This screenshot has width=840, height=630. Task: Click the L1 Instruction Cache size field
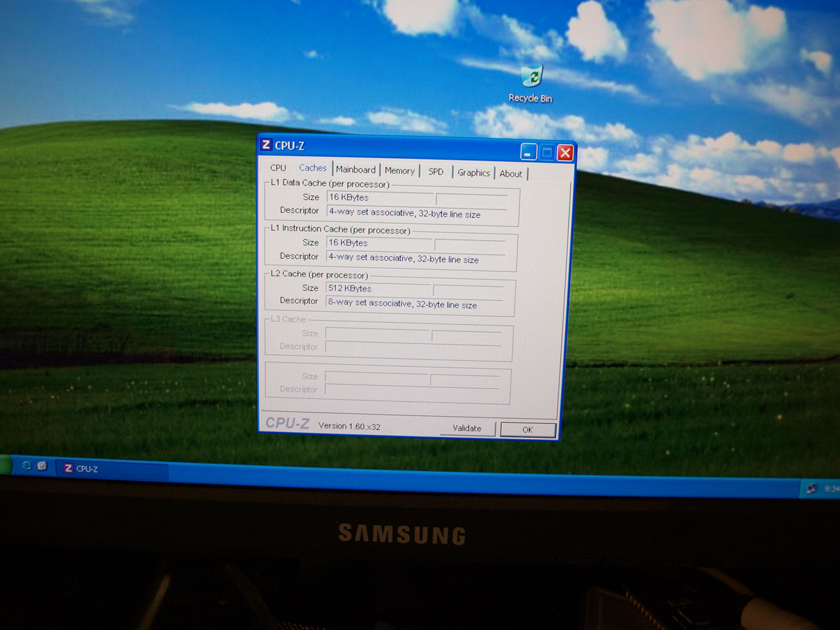[x=379, y=243]
